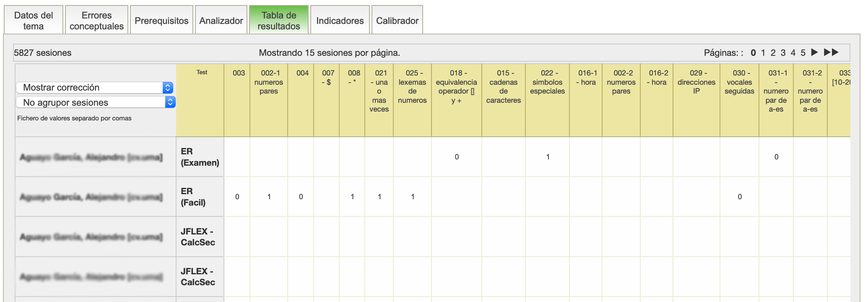Select the Analizador tab

[x=221, y=21]
